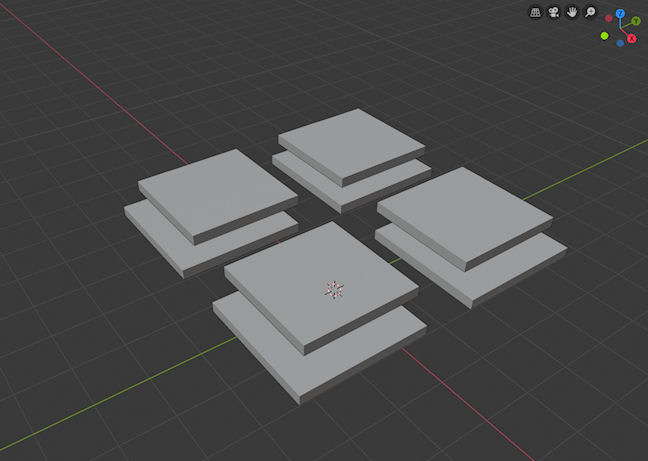Viewport: 648px width, 461px height.
Task: Click the blue Z axis on gizmo
Action: coord(620,14)
